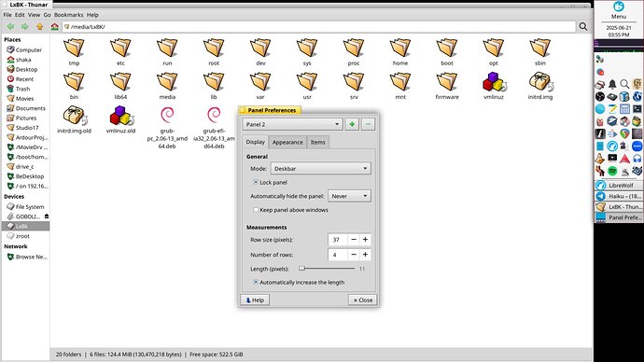Add a new panel with green plus
Screen dimensions: 644x362
pos(352,124)
